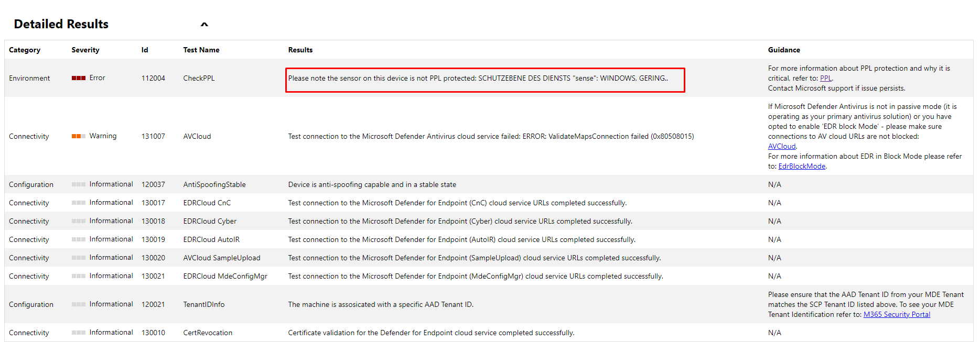
Task: Open the PPL guidance link
Action: pyautogui.click(x=826, y=78)
